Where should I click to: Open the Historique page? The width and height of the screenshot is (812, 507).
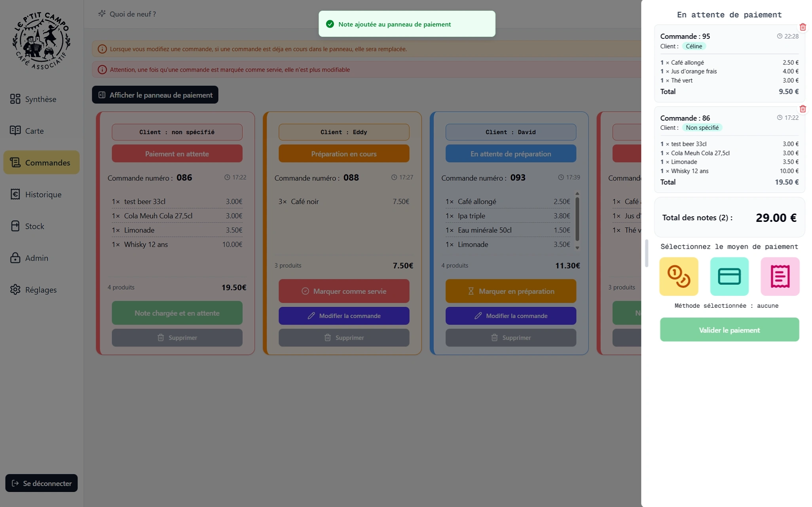(43, 194)
